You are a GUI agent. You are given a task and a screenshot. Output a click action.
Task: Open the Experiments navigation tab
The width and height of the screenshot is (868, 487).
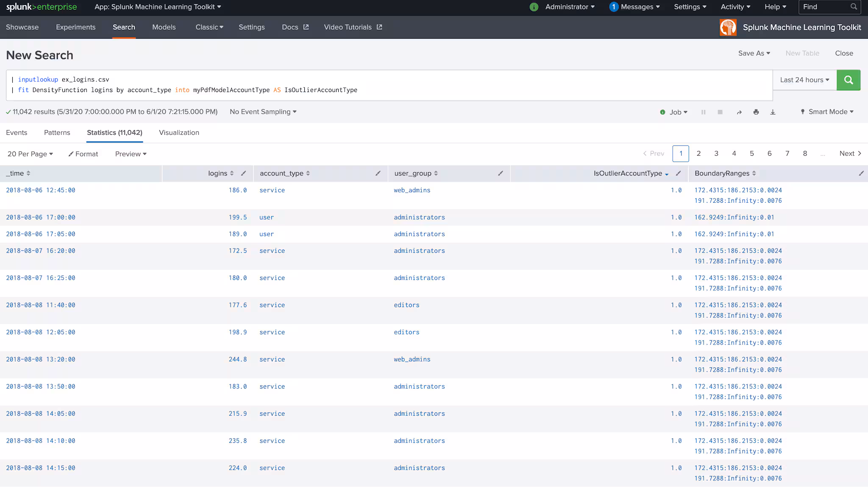pyautogui.click(x=75, y=27)
